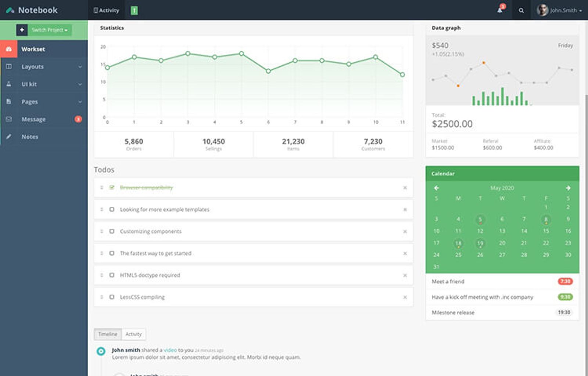Image resolution: width=588 pixels, height=376 pixels.
Task: Open the John.Smith user menu
Action: 559,10
